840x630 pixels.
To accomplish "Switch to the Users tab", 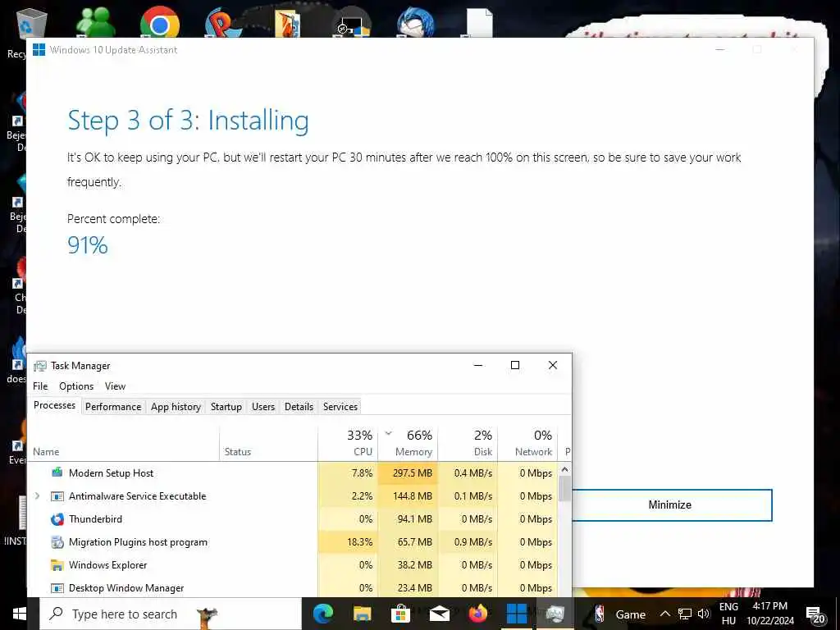I will coord(263,407).
